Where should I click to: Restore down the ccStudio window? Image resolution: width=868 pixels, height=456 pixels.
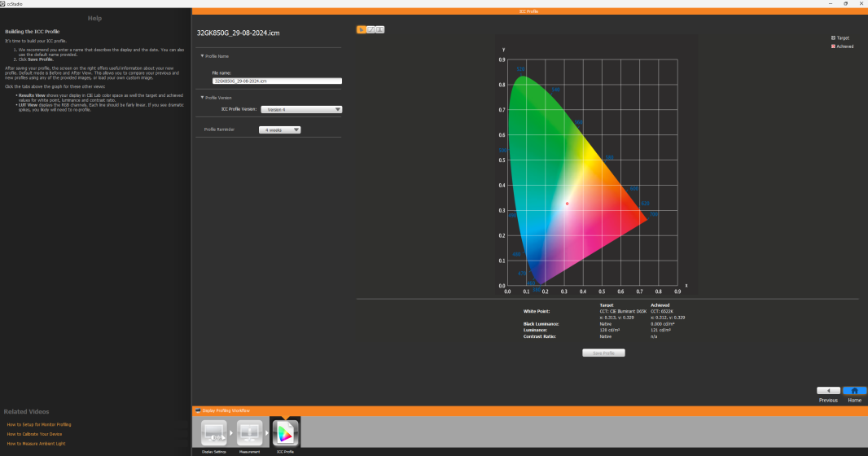[845, 3]
